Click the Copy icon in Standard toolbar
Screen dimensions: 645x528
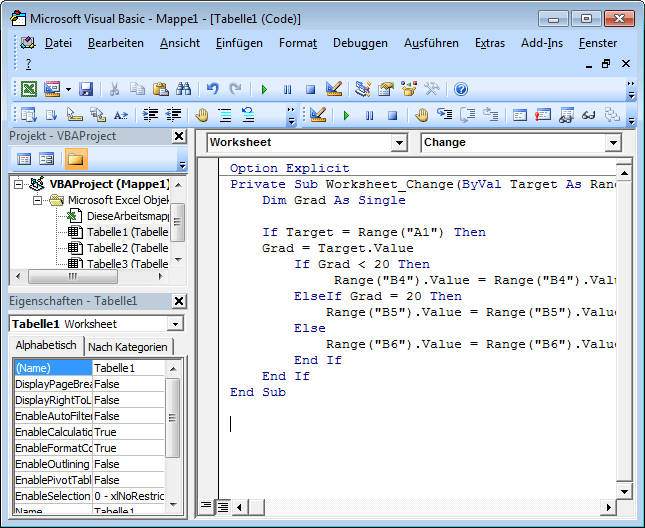(137, 89)
